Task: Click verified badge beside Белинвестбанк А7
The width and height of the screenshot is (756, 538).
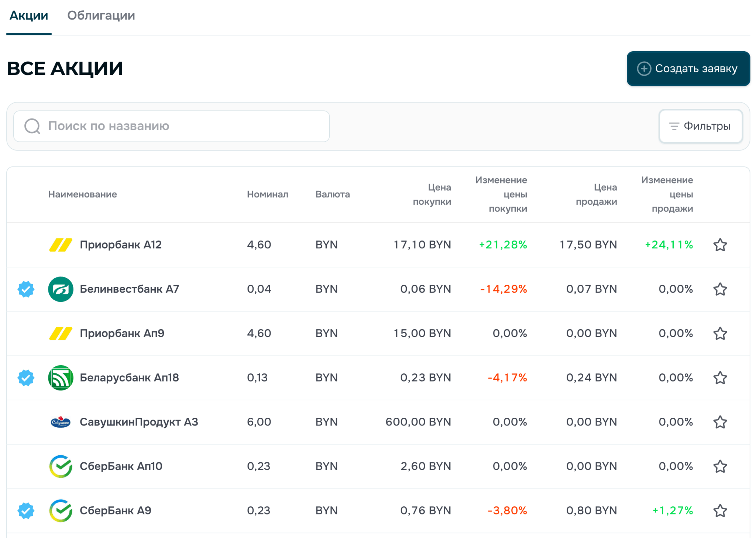Action: (x=26, y=289)
